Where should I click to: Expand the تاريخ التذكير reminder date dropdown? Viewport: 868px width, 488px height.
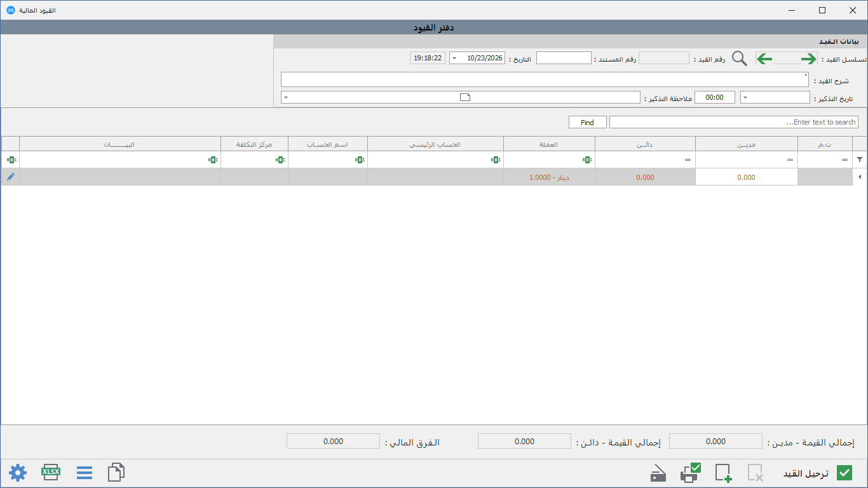click(x=746, y=97)
